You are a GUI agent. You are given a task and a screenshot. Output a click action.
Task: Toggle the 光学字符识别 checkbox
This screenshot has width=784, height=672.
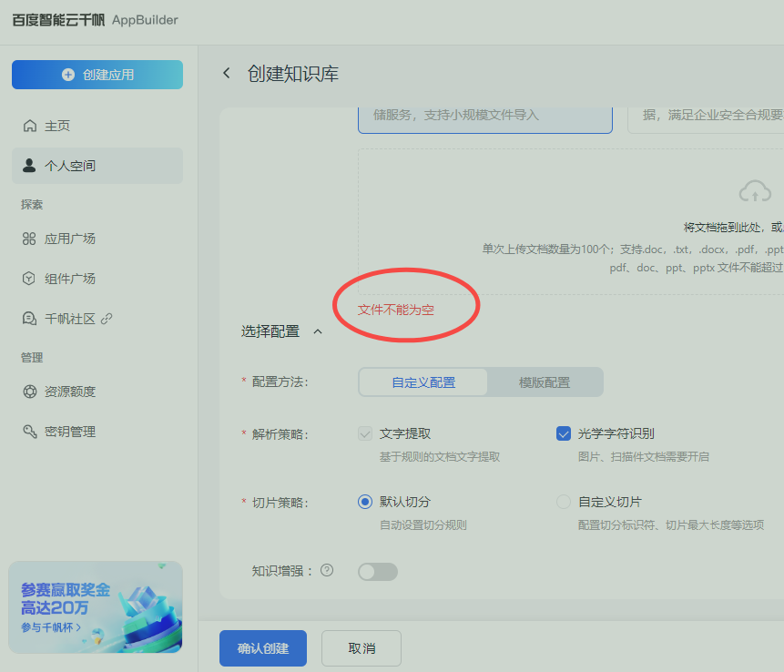(x=564, y=433)
